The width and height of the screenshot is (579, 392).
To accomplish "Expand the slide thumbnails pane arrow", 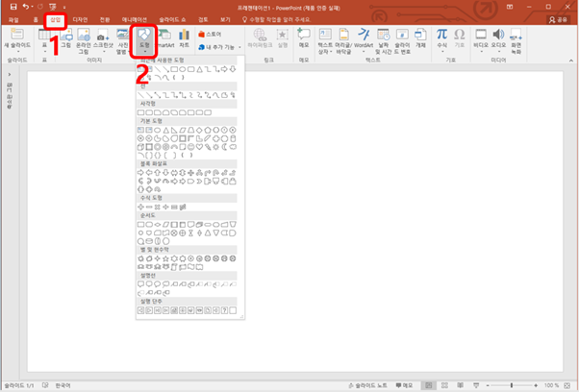I will [x=10, y=75].
